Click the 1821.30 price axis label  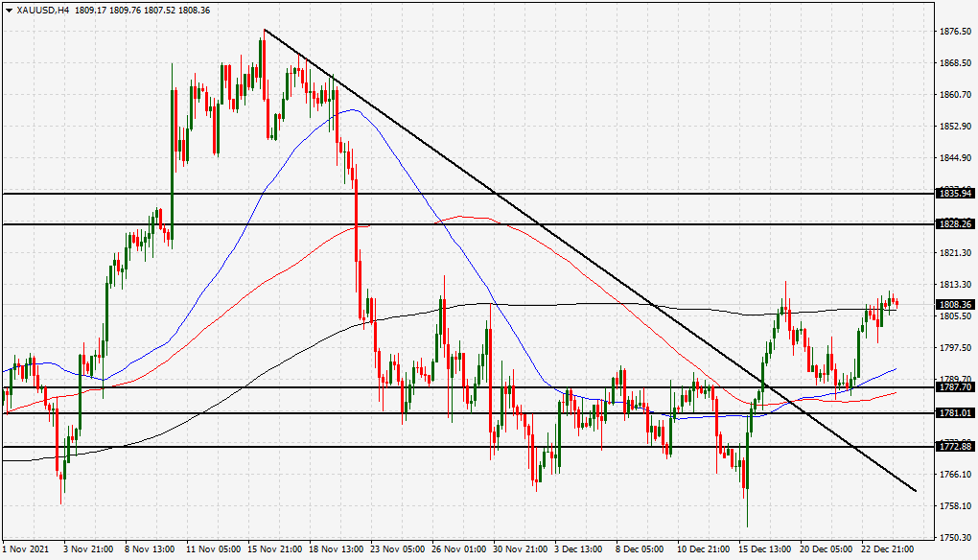956,252
